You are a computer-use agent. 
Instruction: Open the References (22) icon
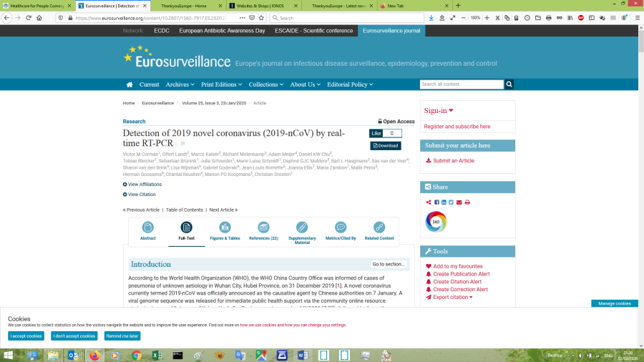point(263,228)
